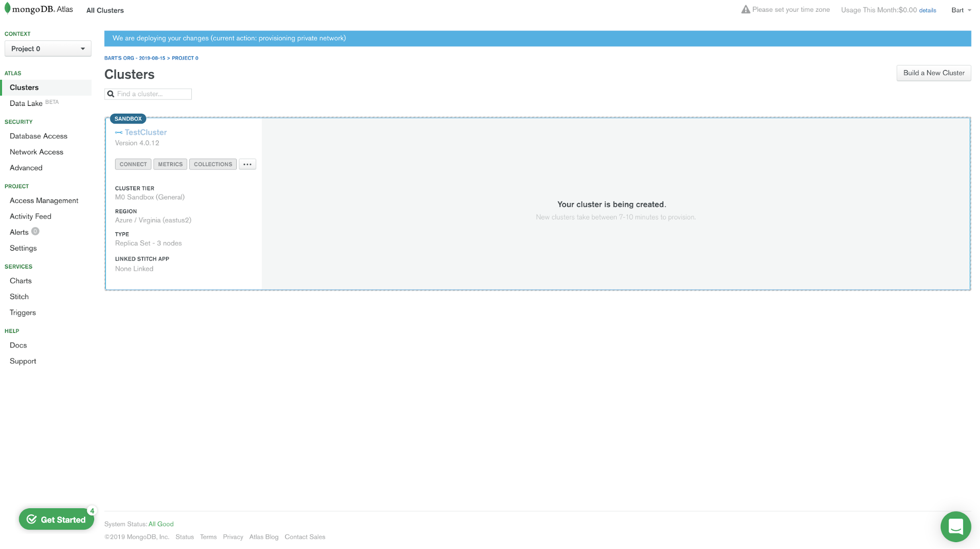Screen dimensions: 980x549
Task: Click the SANDBOX badge on the cluster card
Action: pyautogui.click(x=128, y=119)
